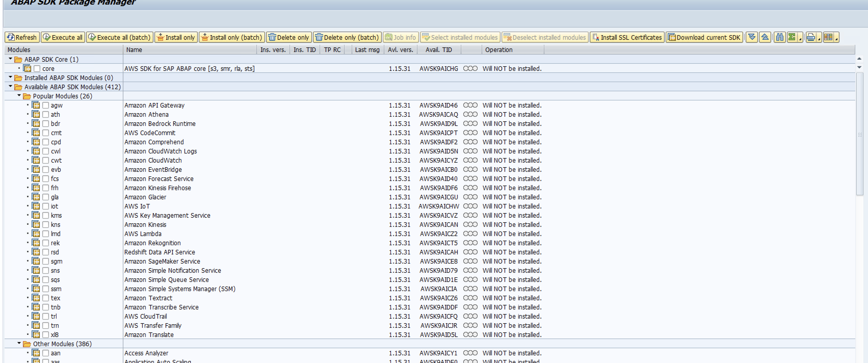Click Download current SDK
Viewport: 868px width, 363px height.
point(704,37)
